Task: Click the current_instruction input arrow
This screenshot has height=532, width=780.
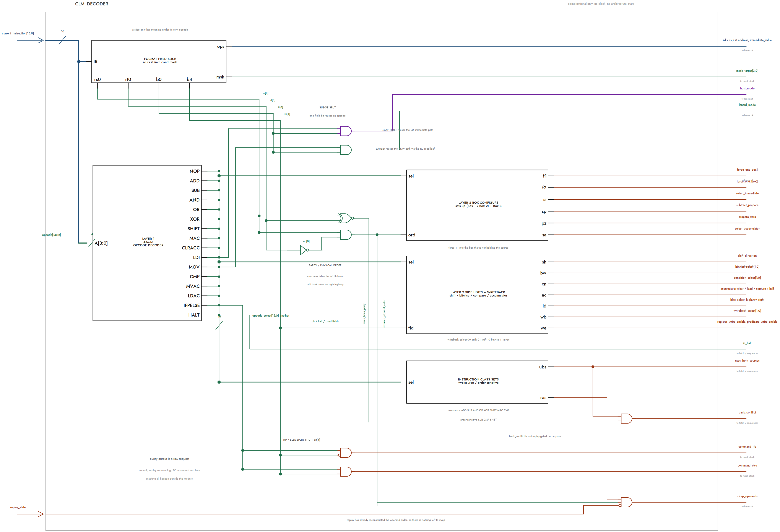Action: (x=30, y=40)
